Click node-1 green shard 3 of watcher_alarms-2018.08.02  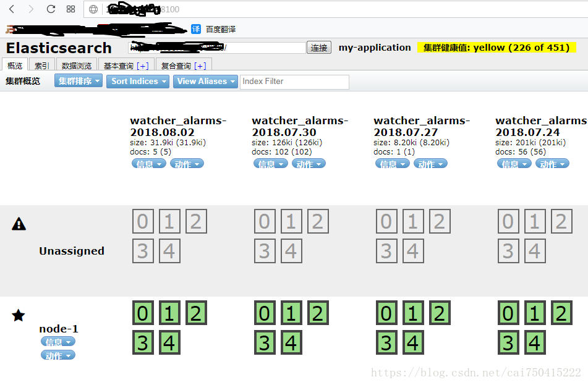pos(143,342)
